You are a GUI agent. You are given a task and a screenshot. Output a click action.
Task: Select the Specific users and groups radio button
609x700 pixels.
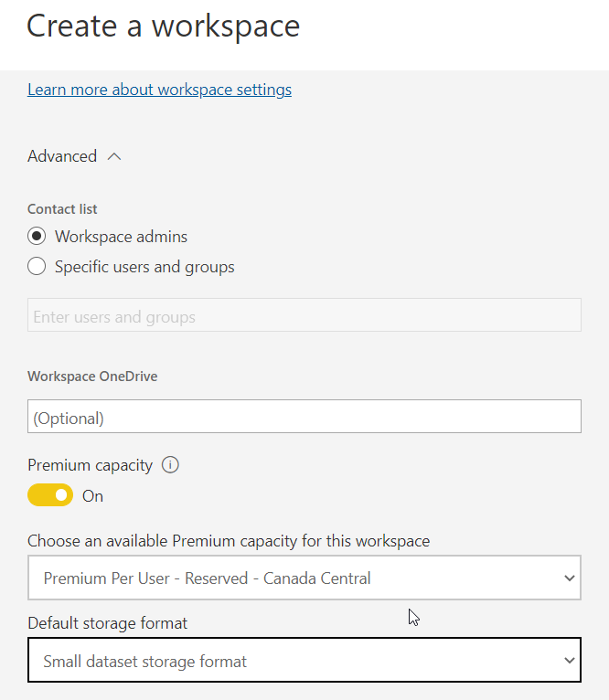[37, 267]
